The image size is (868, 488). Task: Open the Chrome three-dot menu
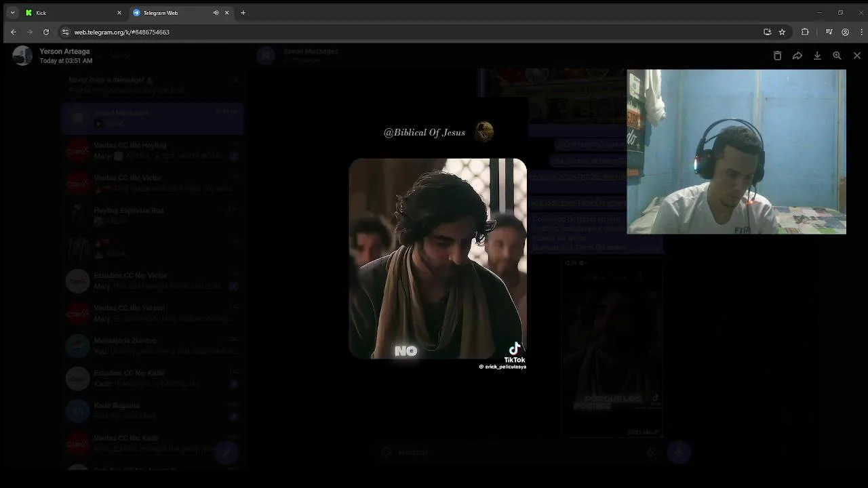point(861,32)
